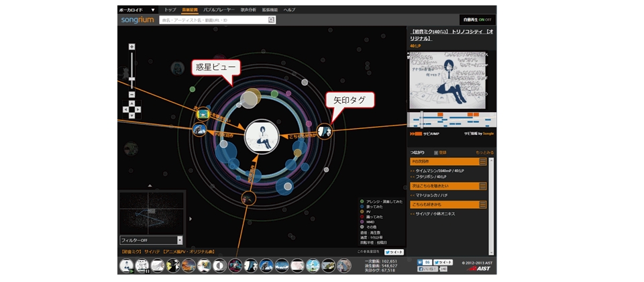Click the zoom in plus button
Screen dimensions: 644x282
[132, 46]
